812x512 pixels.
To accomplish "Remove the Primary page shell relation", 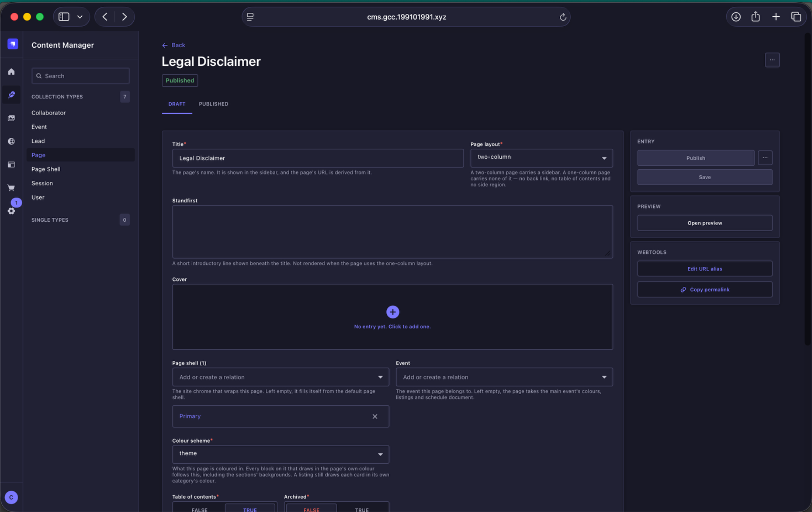I will (375, 416).
